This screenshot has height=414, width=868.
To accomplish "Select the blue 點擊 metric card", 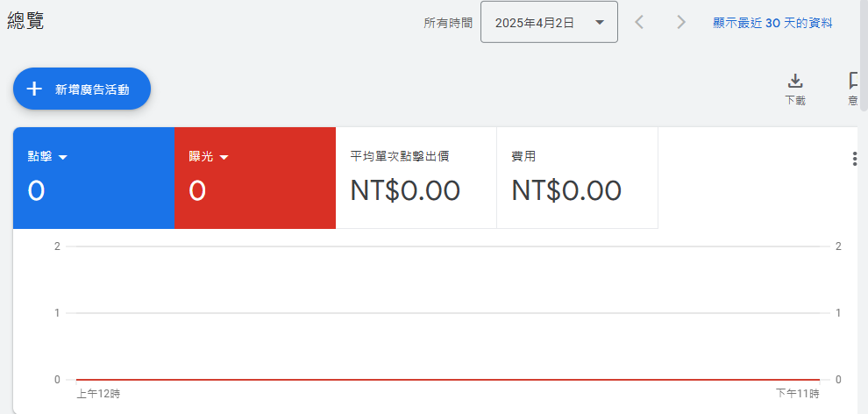I will click(x=94, y=178).
